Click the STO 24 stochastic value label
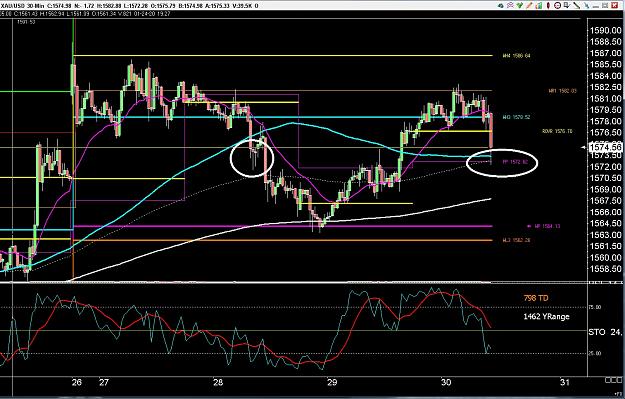The image size is (625, 399). coord(605,332)
